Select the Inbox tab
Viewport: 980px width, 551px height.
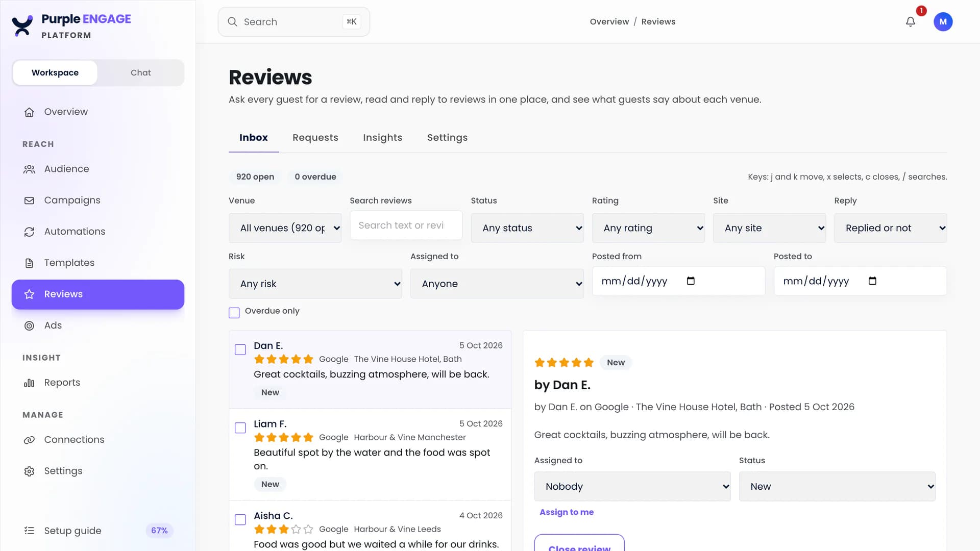click(254, 138)
